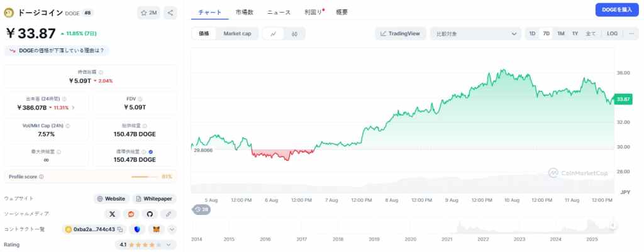644x252 pixels.
Task: Click the DOGE price-drop reason prompt
Action: (x=57, y=51)
